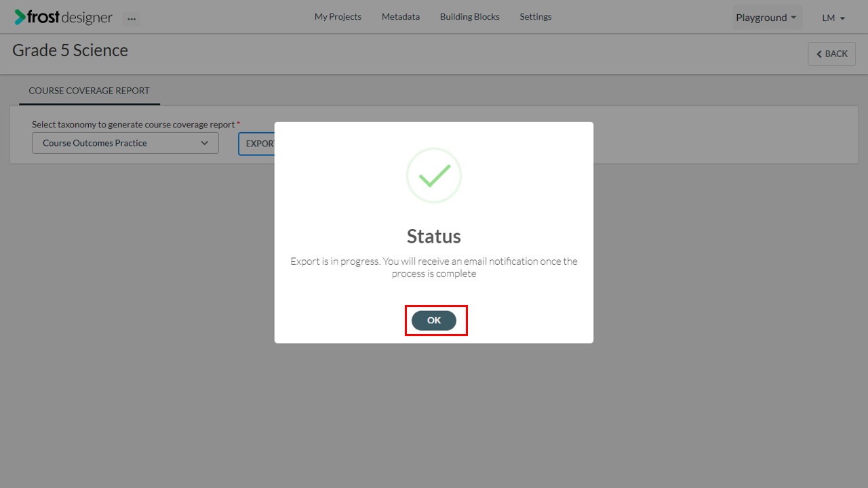Viewport: 868px width, 488px height.
Task: Open the Course Outcomes Practice taxonomy dropdown
Action: pos(125,143)
